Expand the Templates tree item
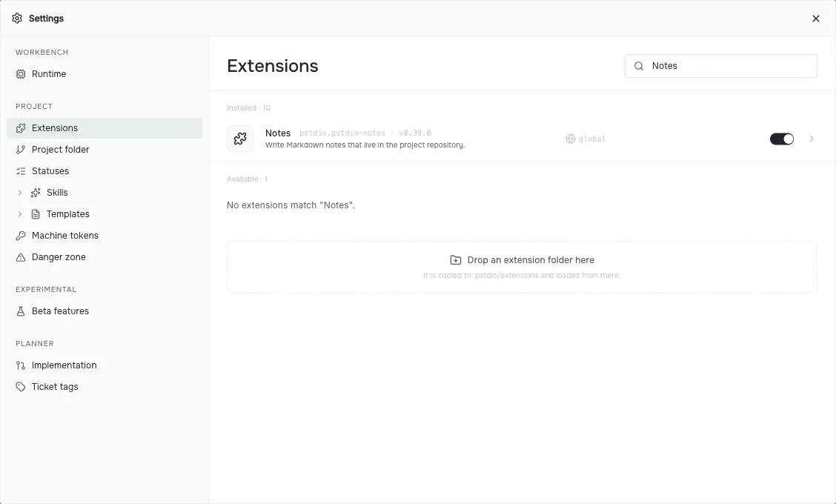 (x=20, y=214)
